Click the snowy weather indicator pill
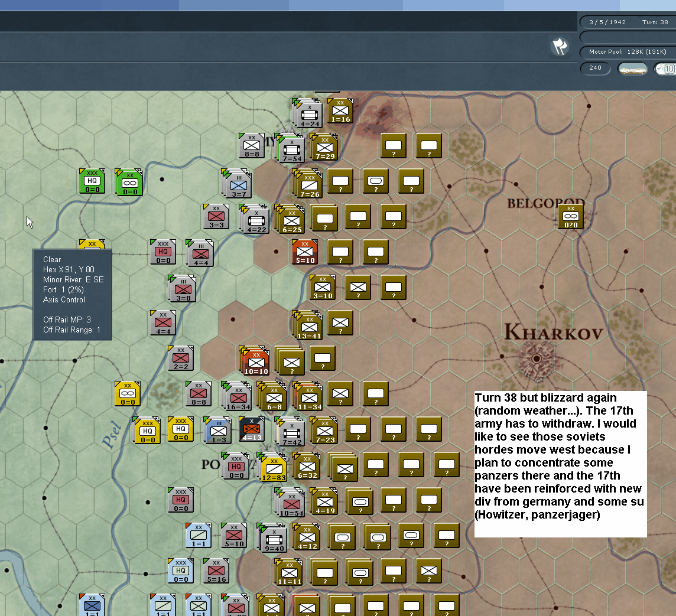This screenshot has height=616, width=676. [632, 69]
